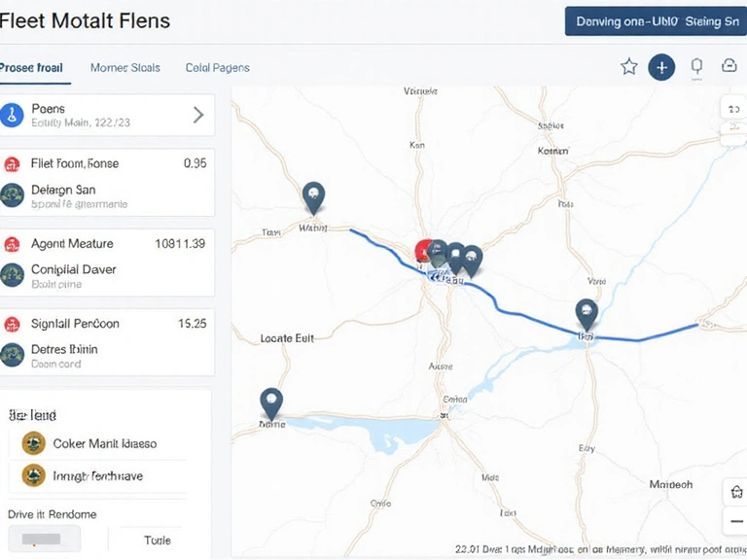Toggle the fullscreen map control
The height and width of the screenshot is (560, 747).
(732, 110)
